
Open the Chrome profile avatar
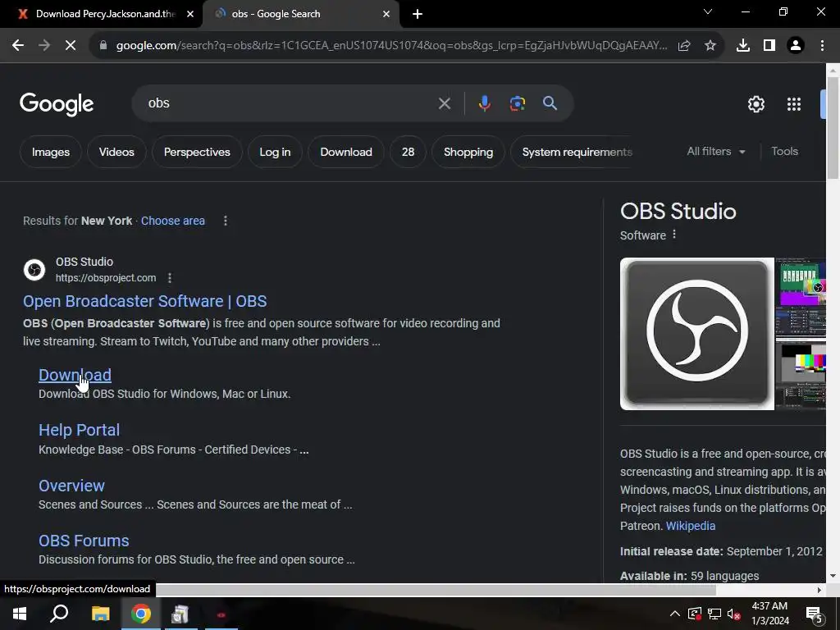coord(796,46)
